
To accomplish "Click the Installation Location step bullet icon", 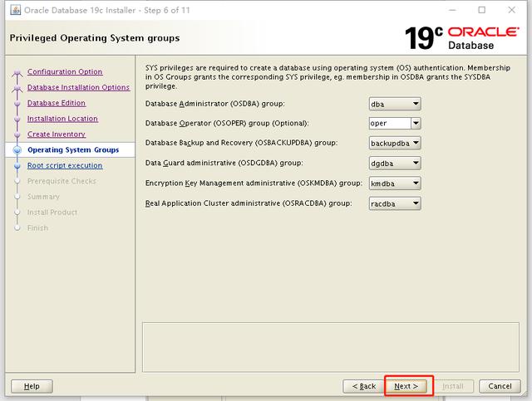I will point(17,119).
